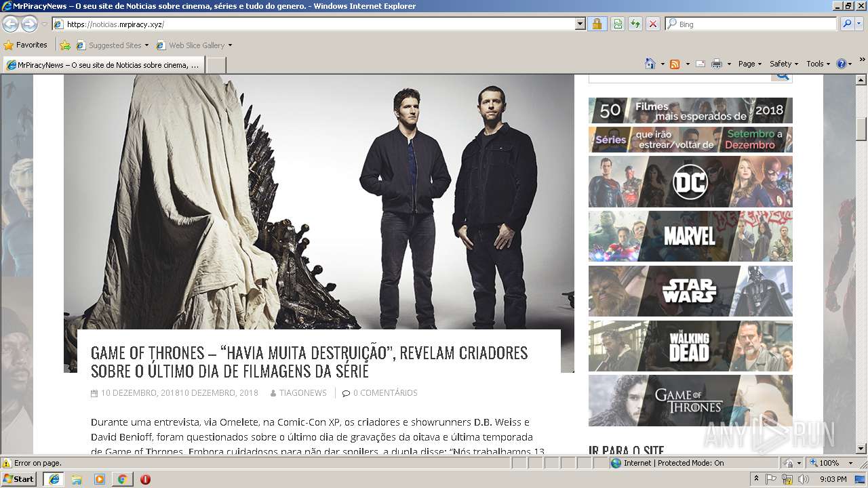This screenshot has height=488, width=868.
Task: Select the MrPiracyNews tab
Action: [104, 65]
